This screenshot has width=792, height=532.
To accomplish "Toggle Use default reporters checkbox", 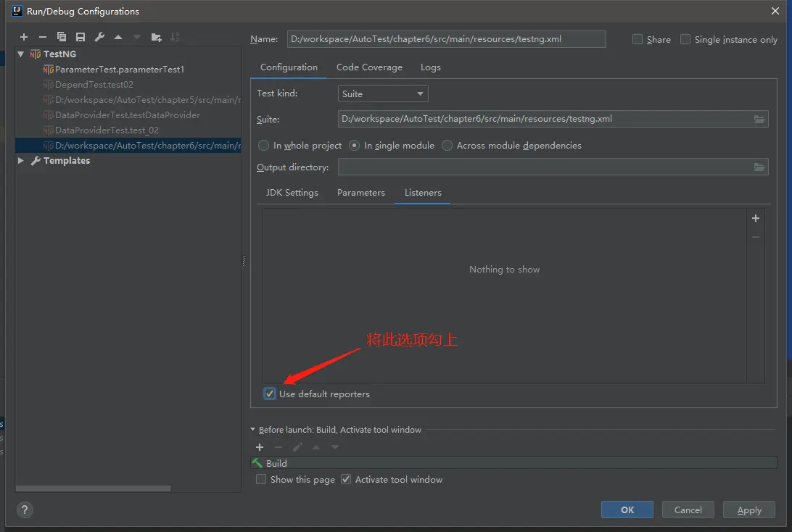I will pyautogui.click(x=270, y=394).
